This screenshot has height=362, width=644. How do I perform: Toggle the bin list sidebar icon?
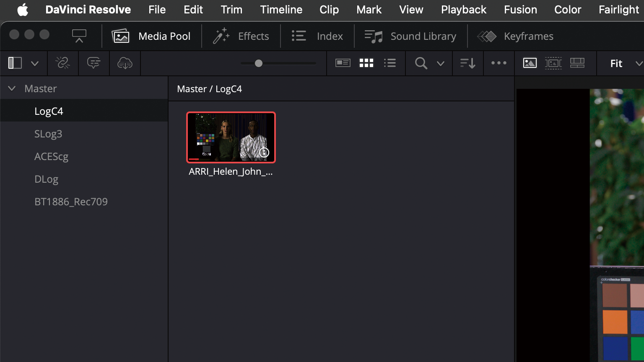[15, 63]
